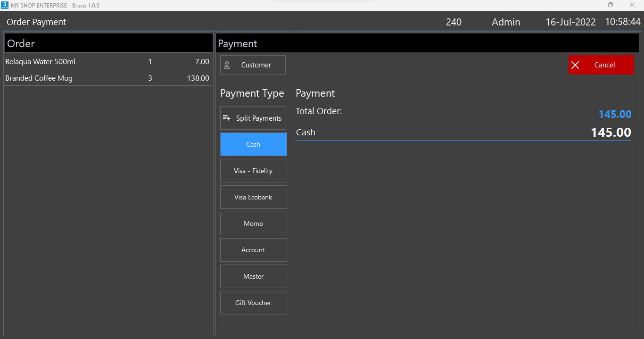Select Visa Ecobank payment option
Viewport: 644px width, 339px height.
coord(253,197)
